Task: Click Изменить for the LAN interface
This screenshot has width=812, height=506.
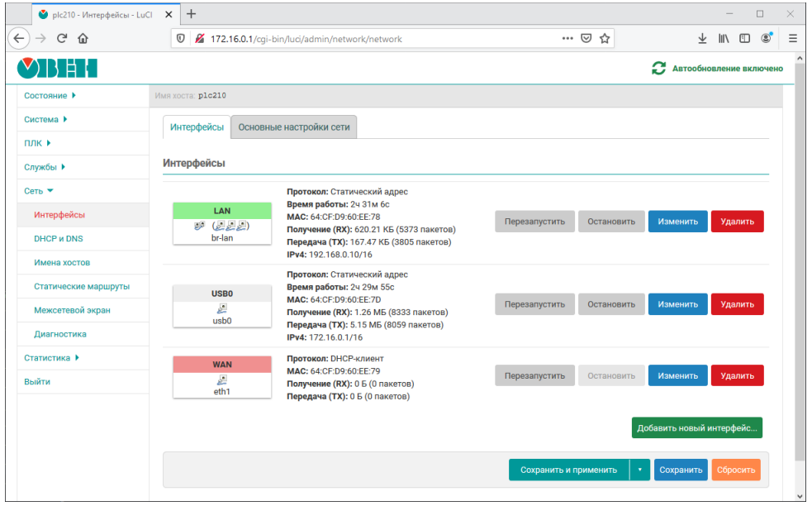Action: (x=677, y=222)
